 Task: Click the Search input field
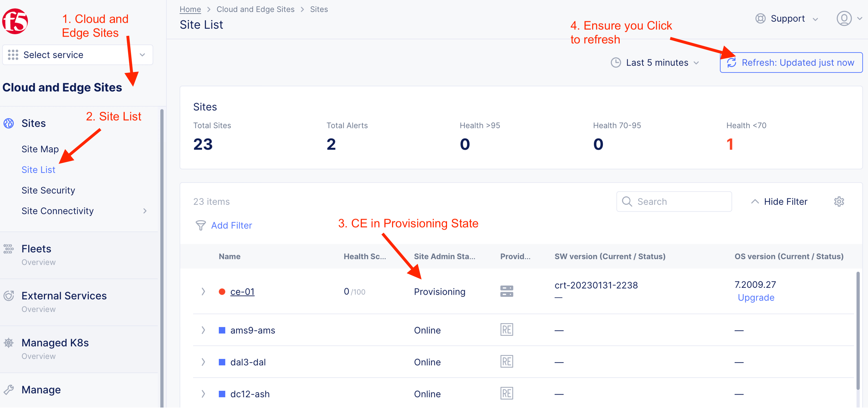coord(674,202)
